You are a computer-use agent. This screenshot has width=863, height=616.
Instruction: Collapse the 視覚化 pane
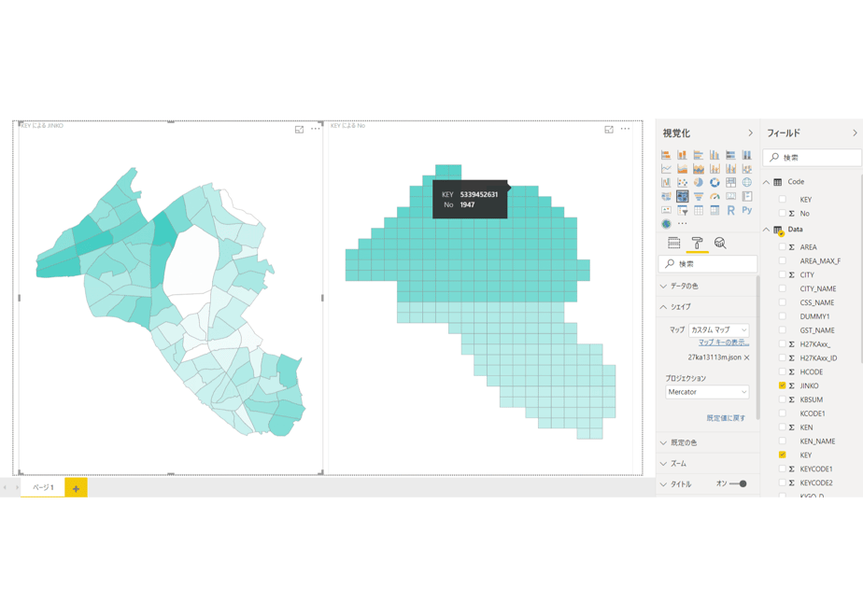750,133
